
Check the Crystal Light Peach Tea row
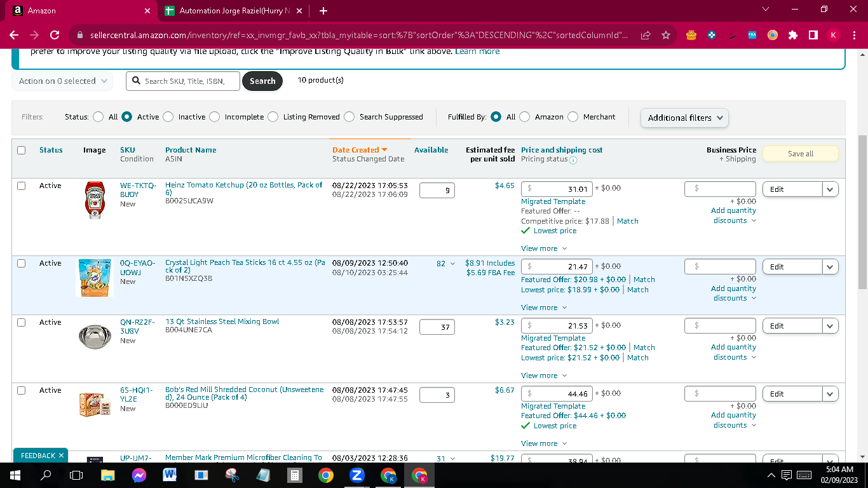coord(21,263)
